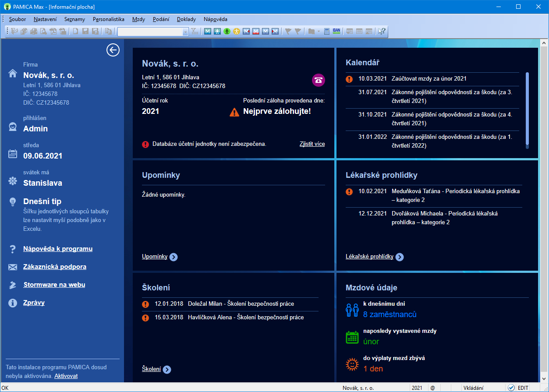Click the arrow circle next to Upomínky link
This screenshot has height=392, width=549.
click(174, 257)
